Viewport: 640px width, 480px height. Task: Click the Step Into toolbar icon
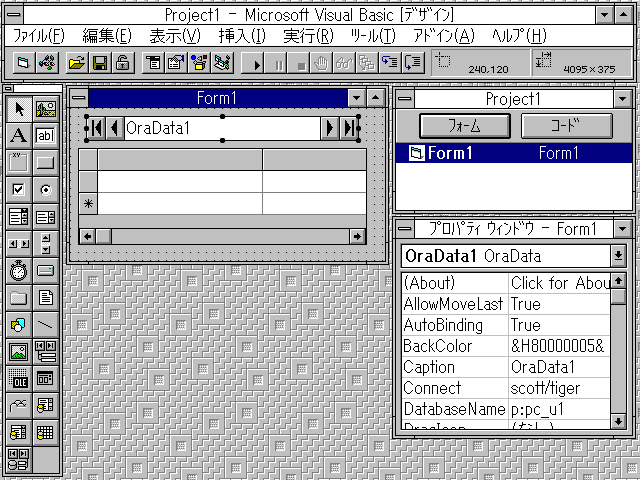pos(390,63)
